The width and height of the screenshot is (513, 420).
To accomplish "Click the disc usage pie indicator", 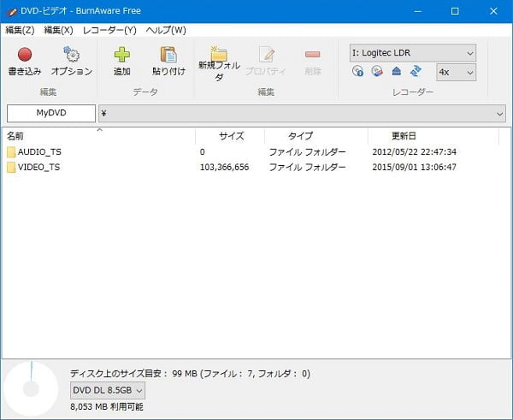I will (31, 388).
